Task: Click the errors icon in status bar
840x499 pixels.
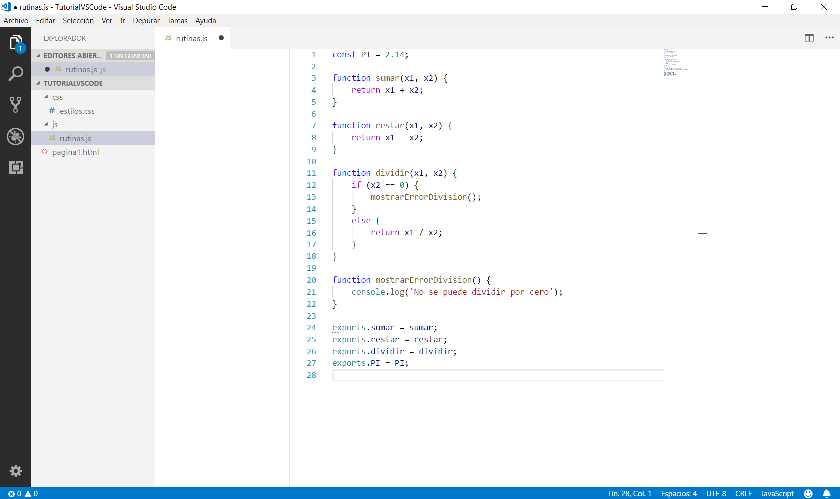Action: tap(11, 494)
